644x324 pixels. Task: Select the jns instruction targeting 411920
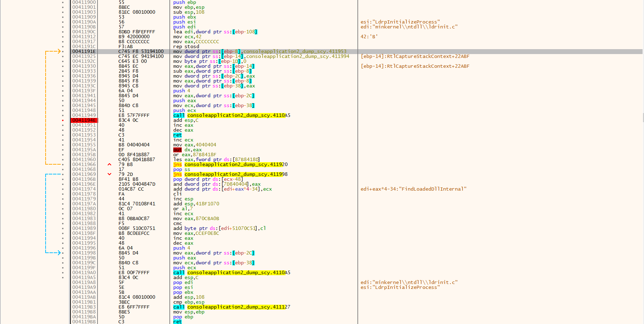(230, 165)
